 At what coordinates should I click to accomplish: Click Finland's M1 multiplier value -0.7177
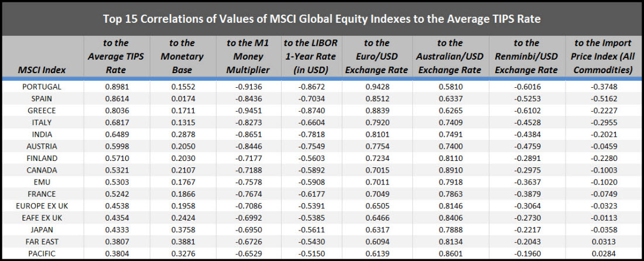coord(248,158)
